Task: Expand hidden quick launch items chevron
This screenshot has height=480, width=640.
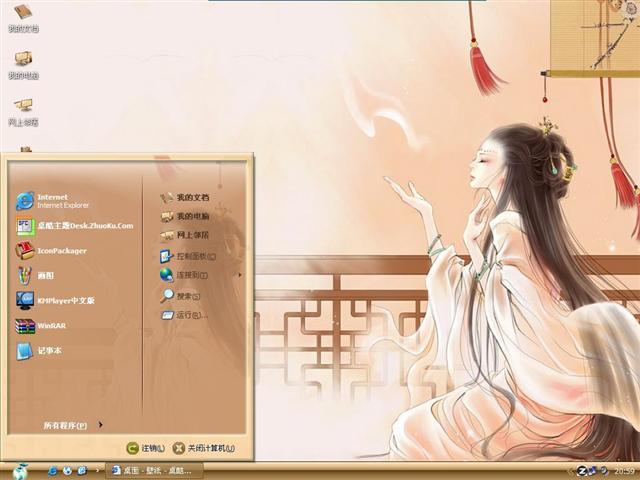Action: pos(97,471)
